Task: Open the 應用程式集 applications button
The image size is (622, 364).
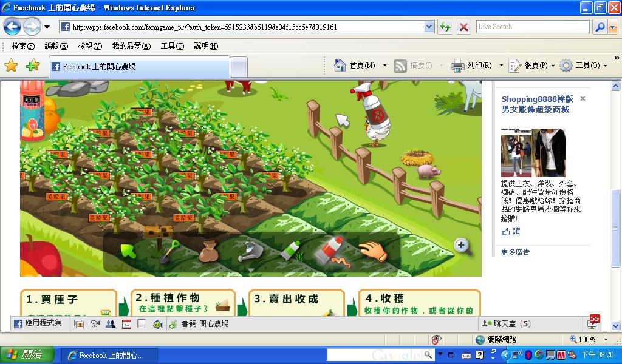Action: 38,323
